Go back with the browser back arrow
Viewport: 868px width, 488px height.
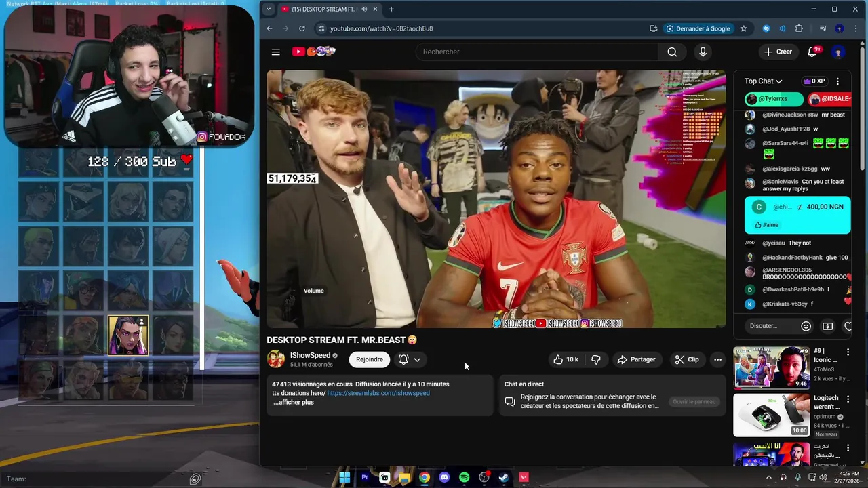click(269, 28)
